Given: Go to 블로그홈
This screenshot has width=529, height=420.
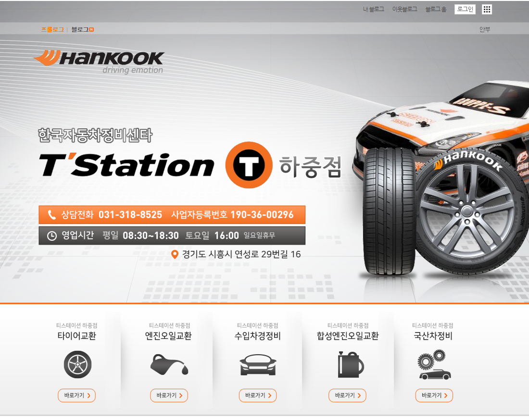Looking at the screenshot, I should coord(436,10).
